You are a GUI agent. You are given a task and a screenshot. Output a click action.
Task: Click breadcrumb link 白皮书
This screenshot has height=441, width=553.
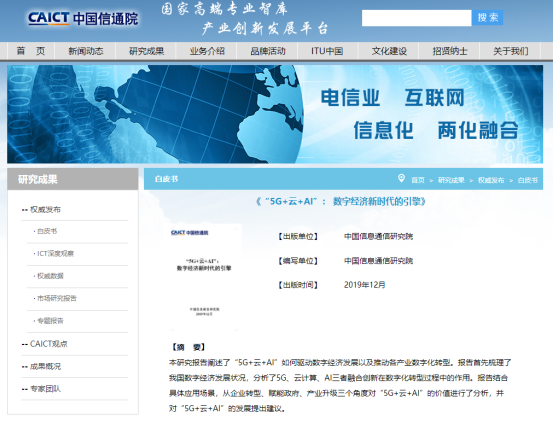[x=528, y=180]
